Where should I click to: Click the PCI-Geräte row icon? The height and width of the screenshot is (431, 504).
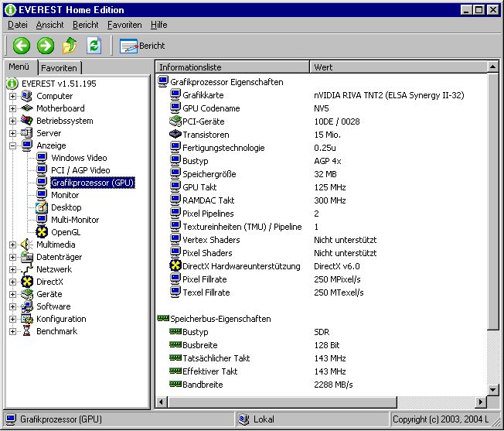point(175,121)
